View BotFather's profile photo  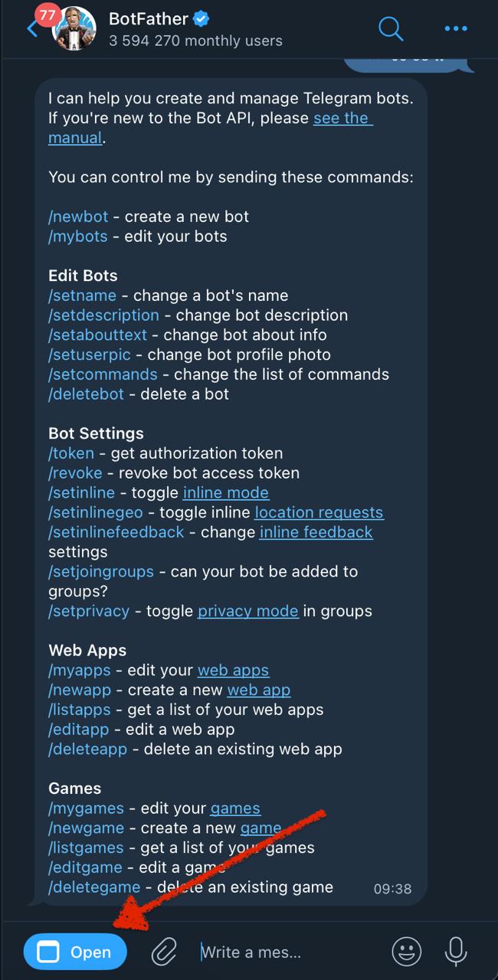tap(74, 28)
